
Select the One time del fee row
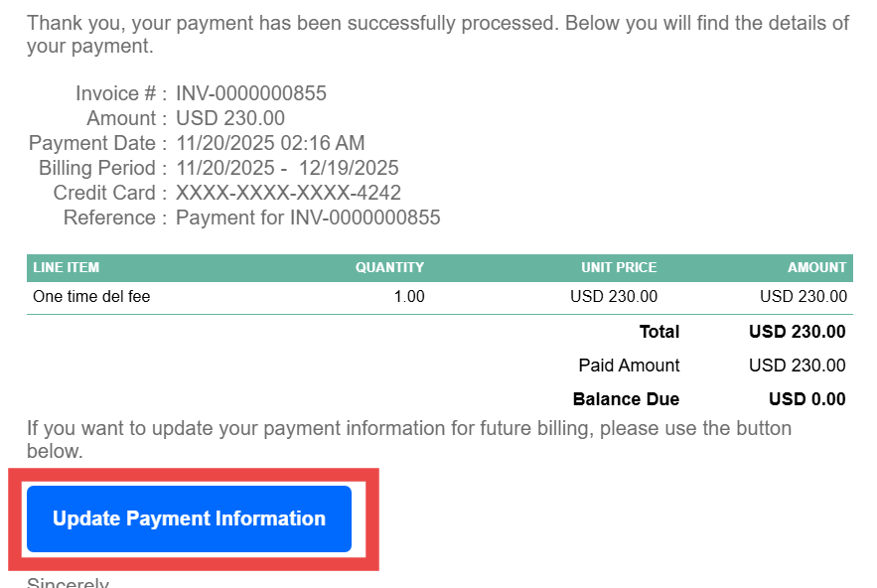[91, 296]
